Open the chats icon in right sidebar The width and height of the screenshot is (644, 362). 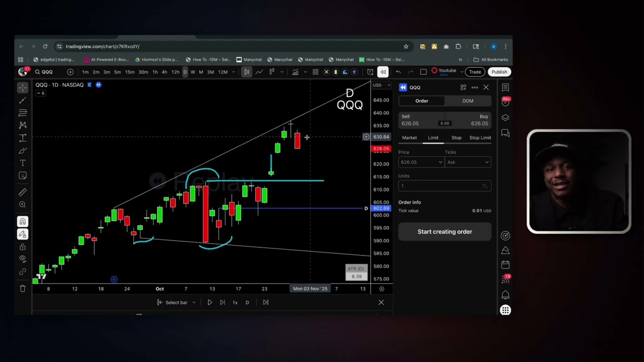tap(505, 133)
